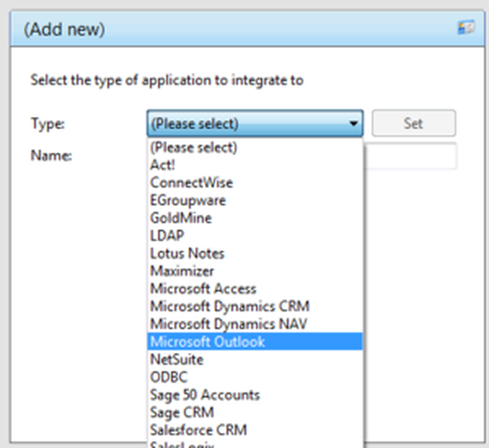Click the icon in the title bar corner

[467, 27]
